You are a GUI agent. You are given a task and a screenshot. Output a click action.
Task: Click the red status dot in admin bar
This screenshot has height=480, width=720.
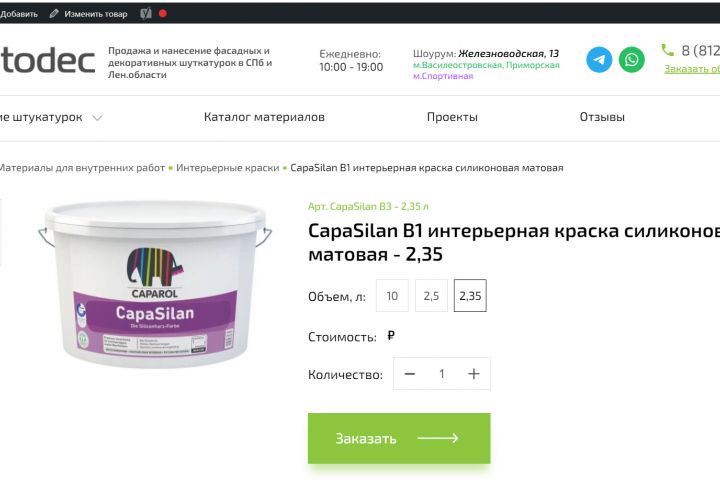point(163,13)
